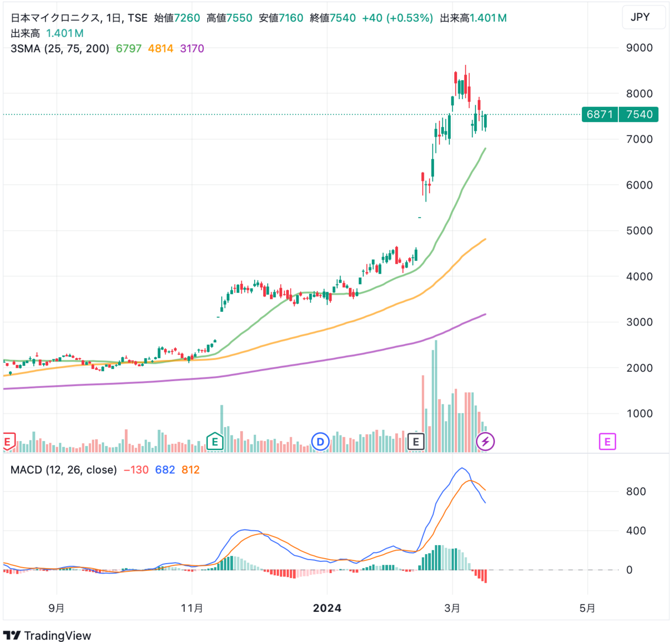Viewport: 672px width, 642px height.
Task: Click the 4814 SMA 75 value
Action: (161, 49)
